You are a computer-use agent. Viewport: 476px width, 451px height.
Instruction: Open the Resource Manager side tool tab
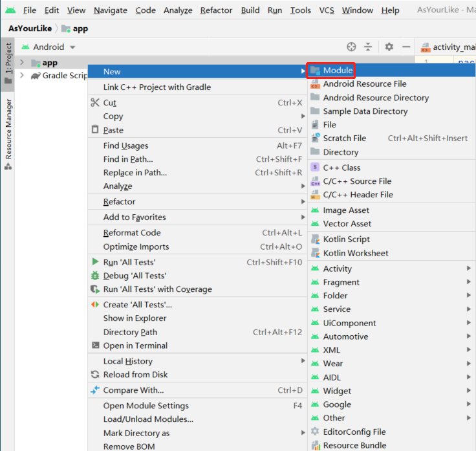click(8, 134)
